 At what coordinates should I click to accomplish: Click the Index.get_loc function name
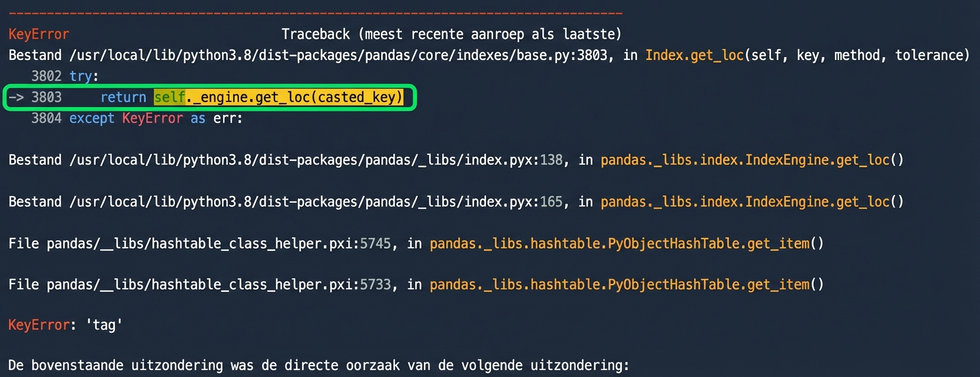pos(694,55)
